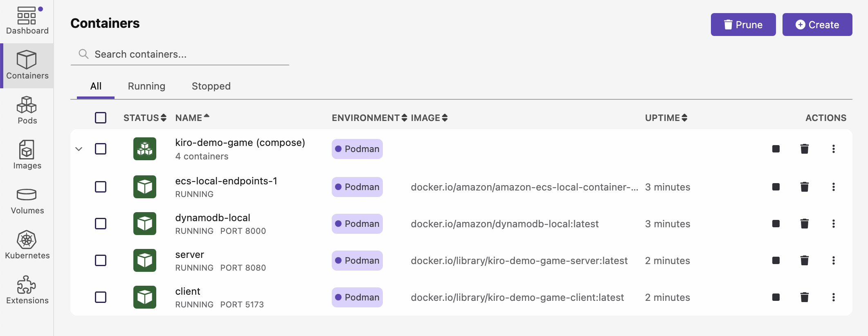Collapse the kiro-demo-game compose group
This screenshot has height=336, width=868.
click(79, 149)
